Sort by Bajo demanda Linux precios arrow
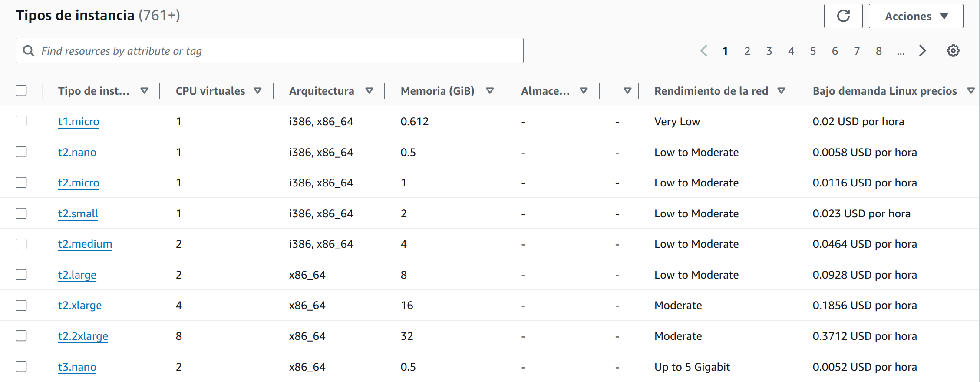The width and height of the screenshot is (980, 382). tap(971, 91)
